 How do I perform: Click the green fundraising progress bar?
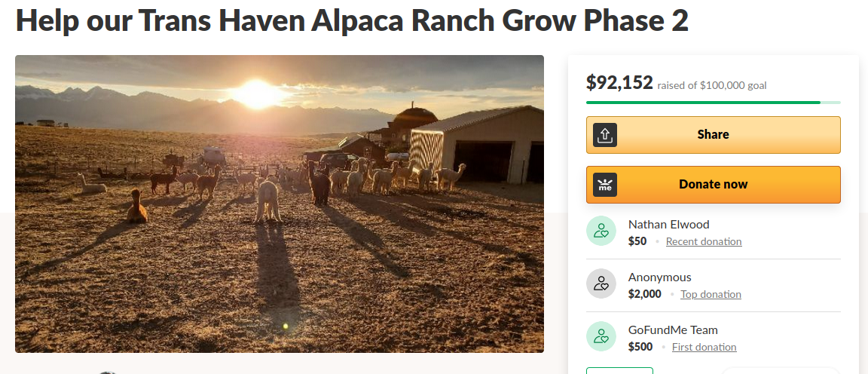coord(713,103)
